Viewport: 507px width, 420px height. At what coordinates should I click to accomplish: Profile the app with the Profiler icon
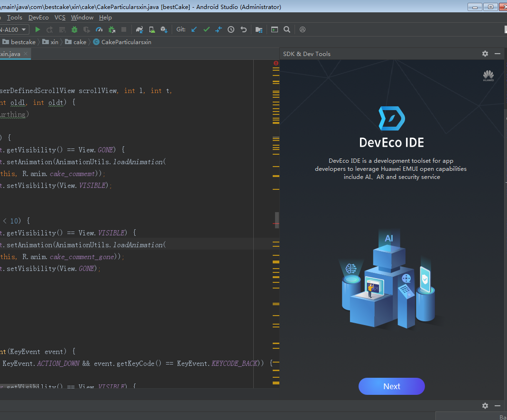coord(99,29)
